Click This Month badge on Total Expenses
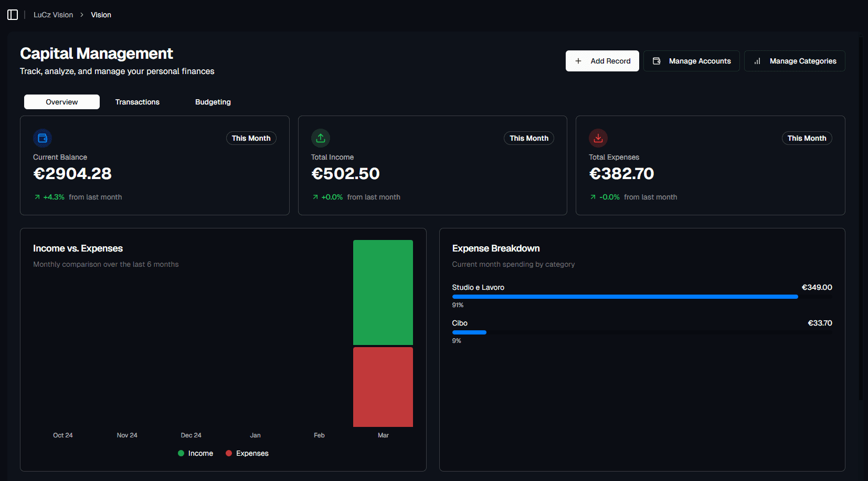Viewport: 868px width, 481px height. (807, 138)
